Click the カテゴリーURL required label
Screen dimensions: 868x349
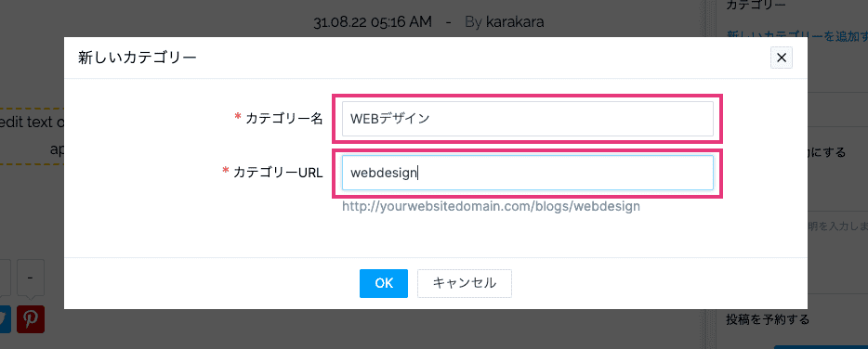click(272, 173)
